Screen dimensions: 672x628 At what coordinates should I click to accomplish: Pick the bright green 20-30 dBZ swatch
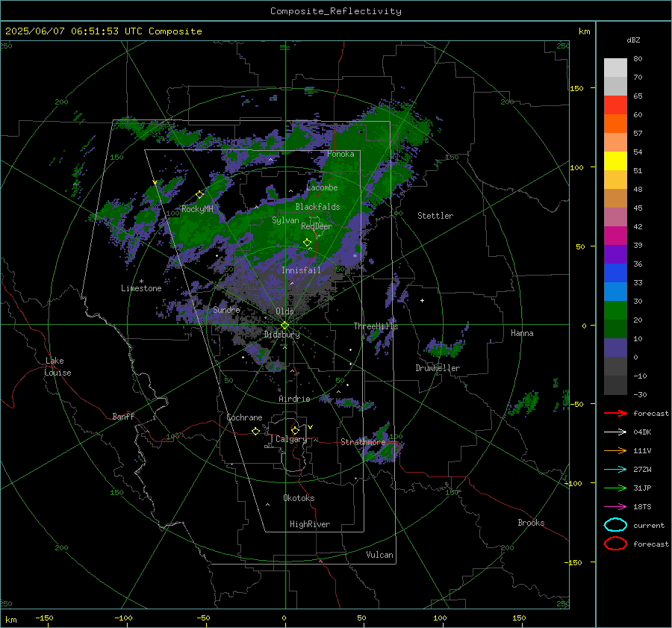point(615,311)
